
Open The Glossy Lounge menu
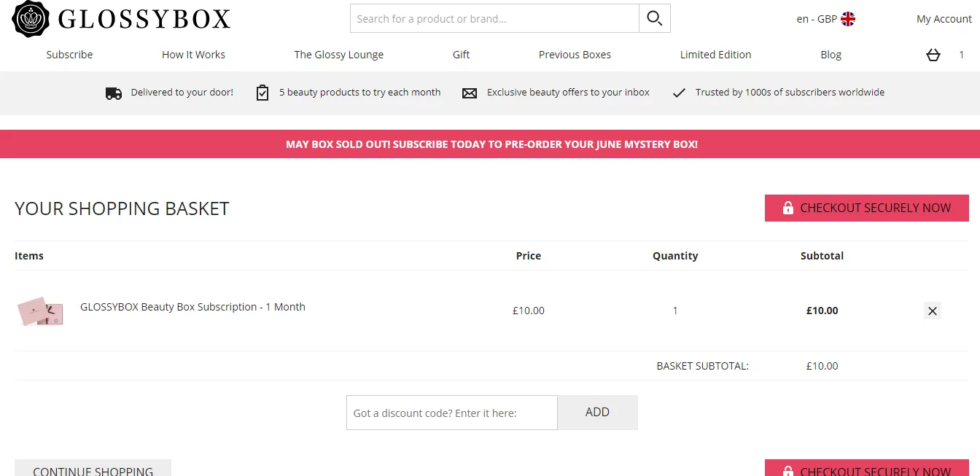(x=338, y=55)
